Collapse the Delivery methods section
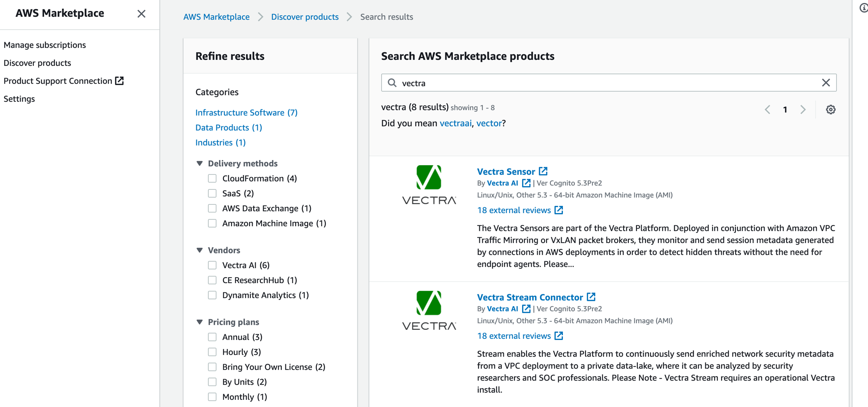Screen dimensions: 868x407 point(200,163)
